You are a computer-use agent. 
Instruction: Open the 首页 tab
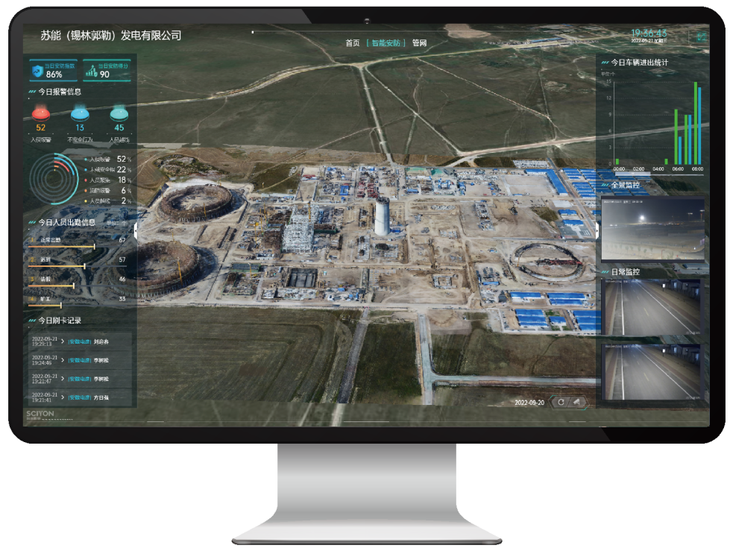coord(353,43)
